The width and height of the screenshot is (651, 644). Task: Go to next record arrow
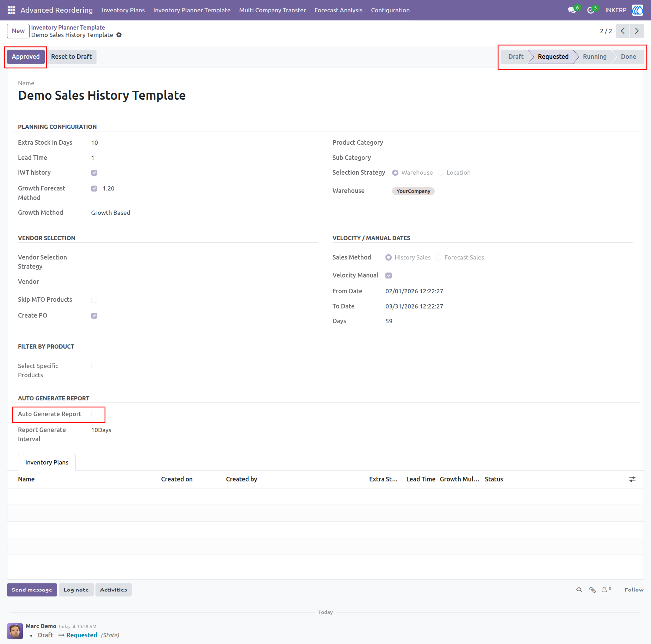[637, 31]
